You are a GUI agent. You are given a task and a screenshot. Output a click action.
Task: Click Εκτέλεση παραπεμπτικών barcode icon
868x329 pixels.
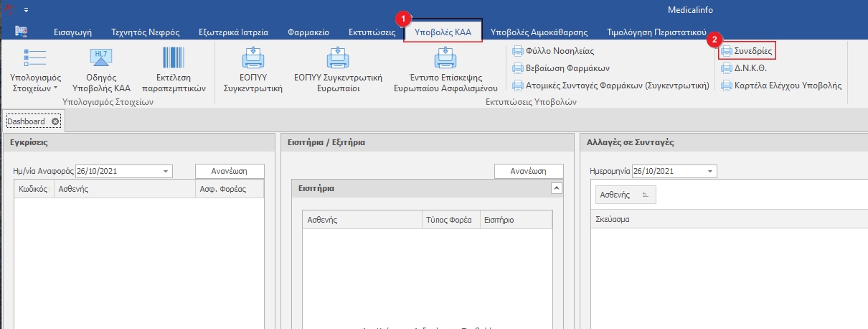pos(174,59)
